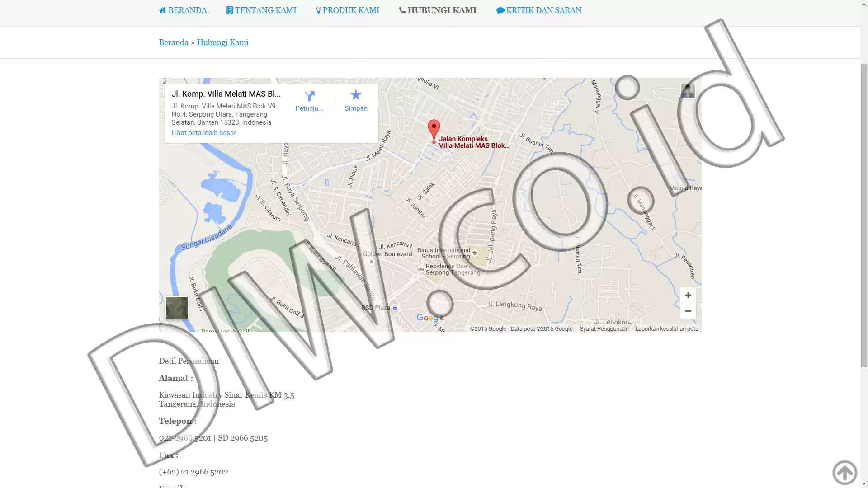The image size is (868, 488).
Task: Open Lihat peta lebih besar link
Action: [203, 133]
